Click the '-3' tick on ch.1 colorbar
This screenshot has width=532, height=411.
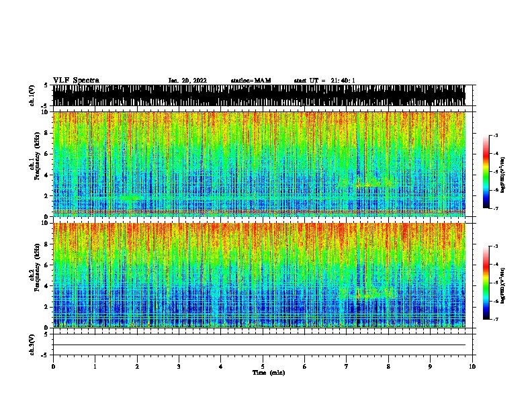[496, 135]
